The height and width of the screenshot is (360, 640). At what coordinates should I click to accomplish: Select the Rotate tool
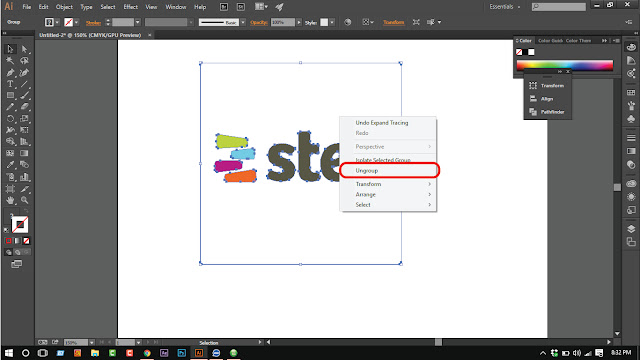pos(10,119)
